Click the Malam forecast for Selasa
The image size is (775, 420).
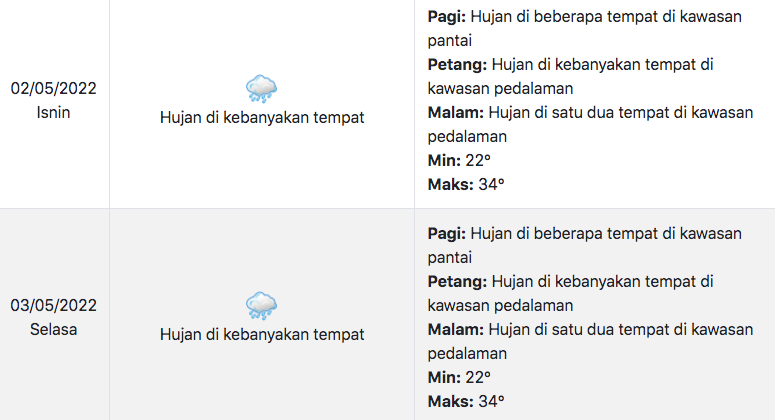590,341
